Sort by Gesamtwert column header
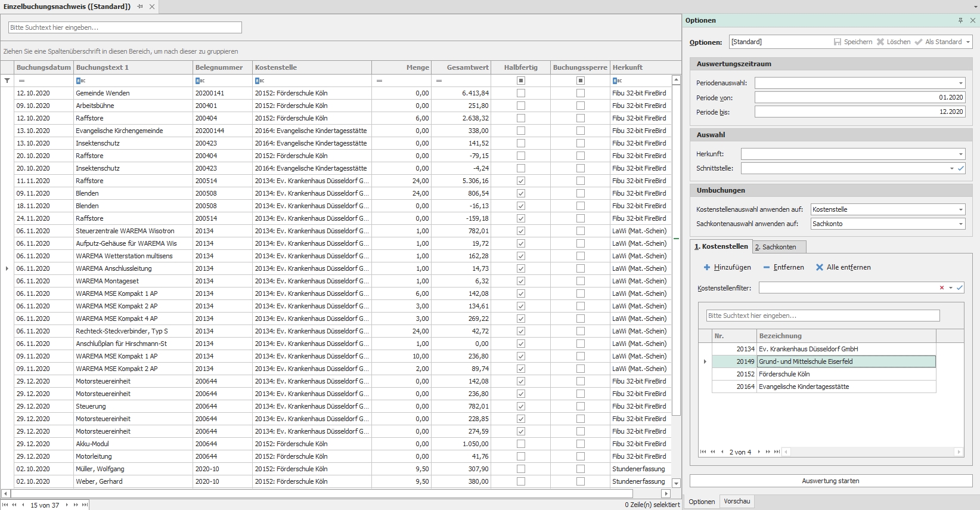The height and width of the screenshot is (510, 980). (x=461, y=67)
